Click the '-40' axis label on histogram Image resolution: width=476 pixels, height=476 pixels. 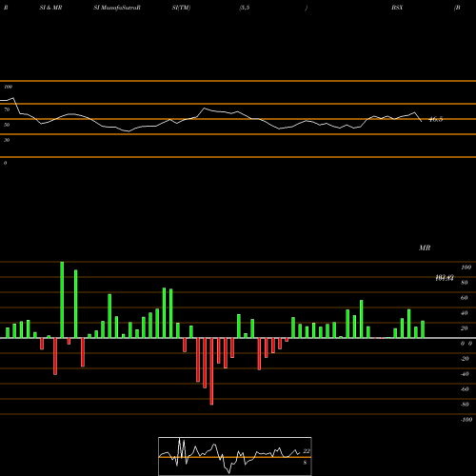pyautogui.click(x=465, y=374)
